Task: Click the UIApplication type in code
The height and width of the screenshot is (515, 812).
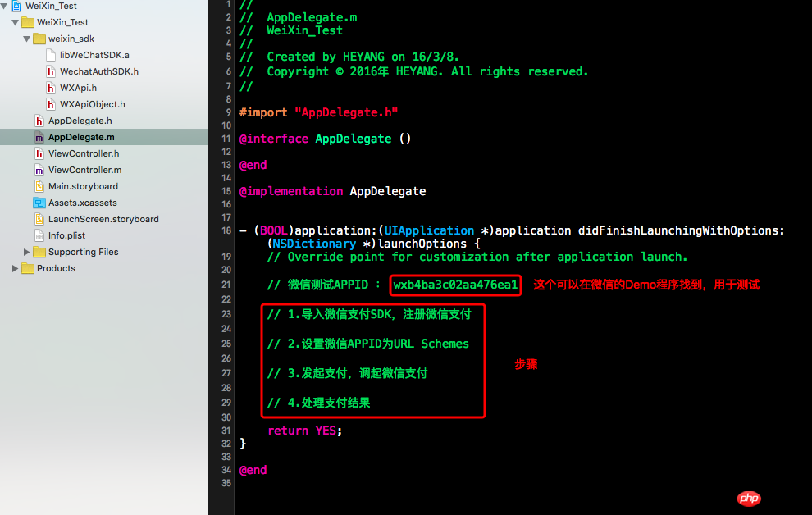Action: click(x=429, y=230)
